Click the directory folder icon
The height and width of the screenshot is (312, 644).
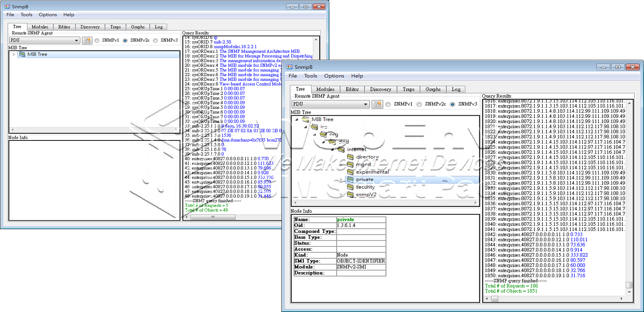350,157
